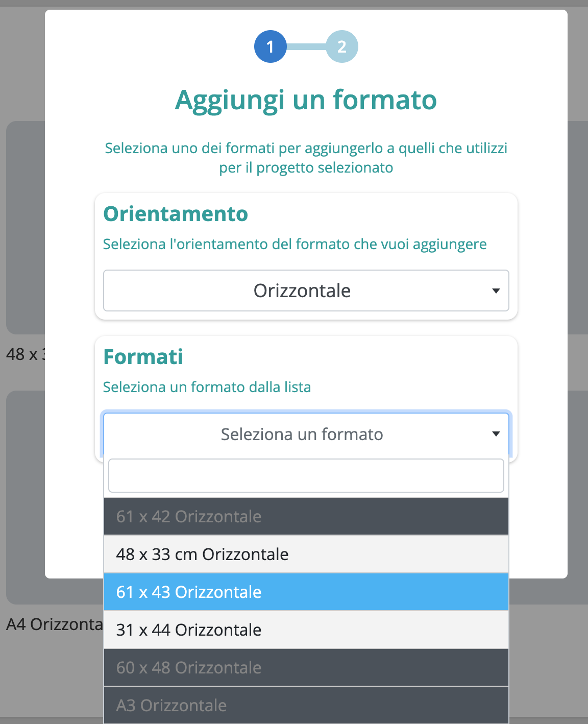
Task: Click the caret arrow beside Orizzontale
Action: tap(496, 291)
